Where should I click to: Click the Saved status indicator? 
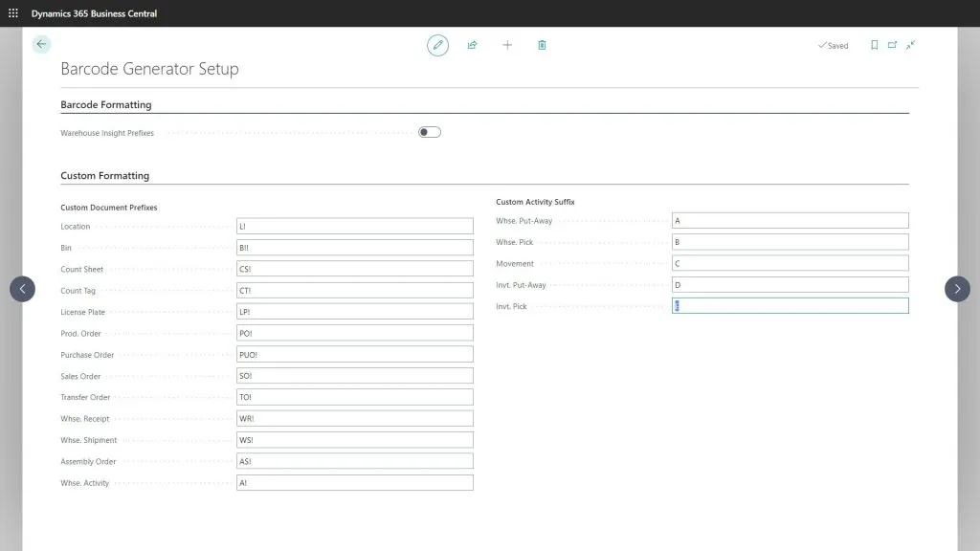(x=831, y=45)
